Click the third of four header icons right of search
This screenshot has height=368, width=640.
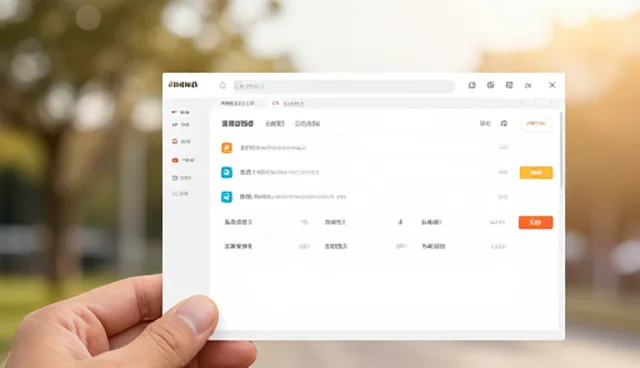(x=509, y=85)
